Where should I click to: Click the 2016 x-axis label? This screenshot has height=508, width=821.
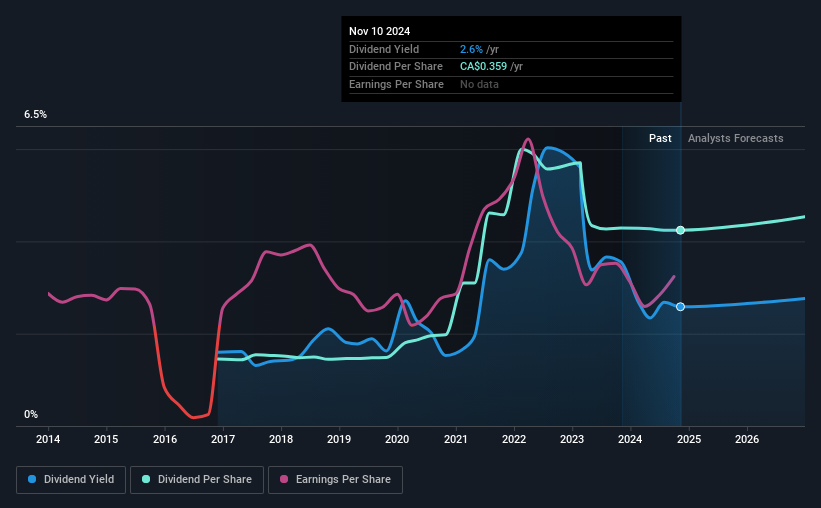[x=165, y=439]
